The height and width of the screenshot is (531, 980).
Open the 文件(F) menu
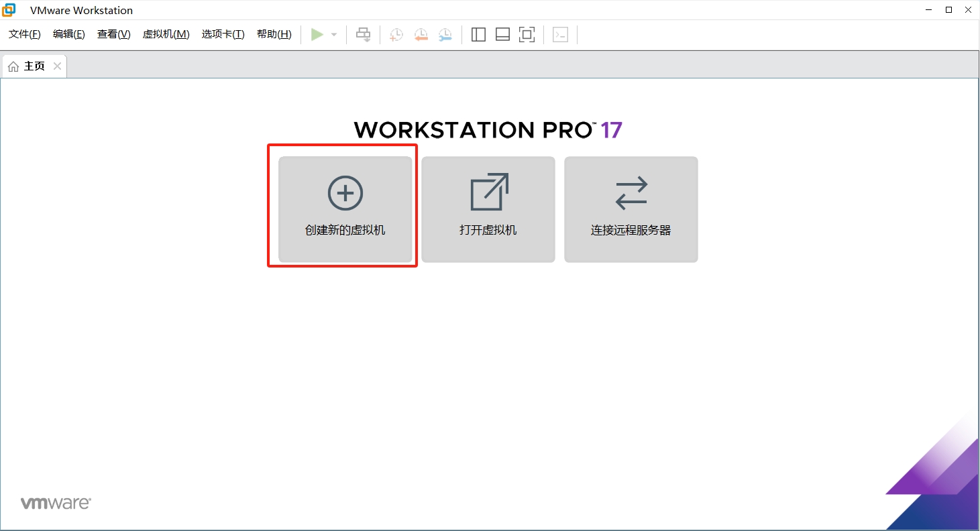[25, 34]
